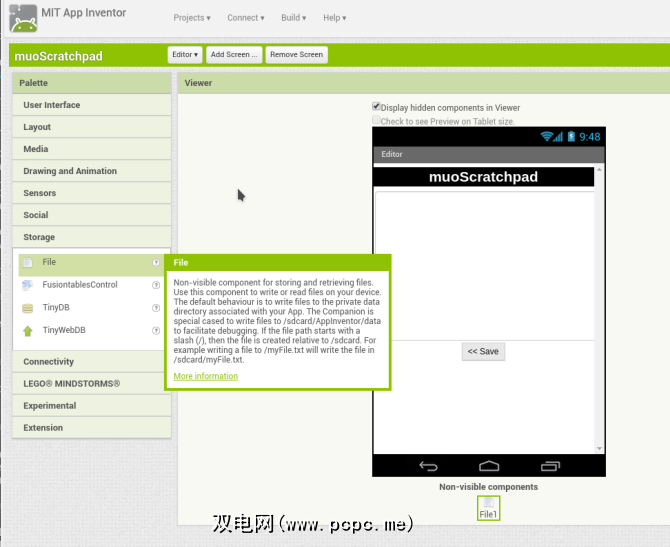Screen dimensions: 670x547
Task: Click the 9:48 clock in phone preview
Action: coord(590,137)
